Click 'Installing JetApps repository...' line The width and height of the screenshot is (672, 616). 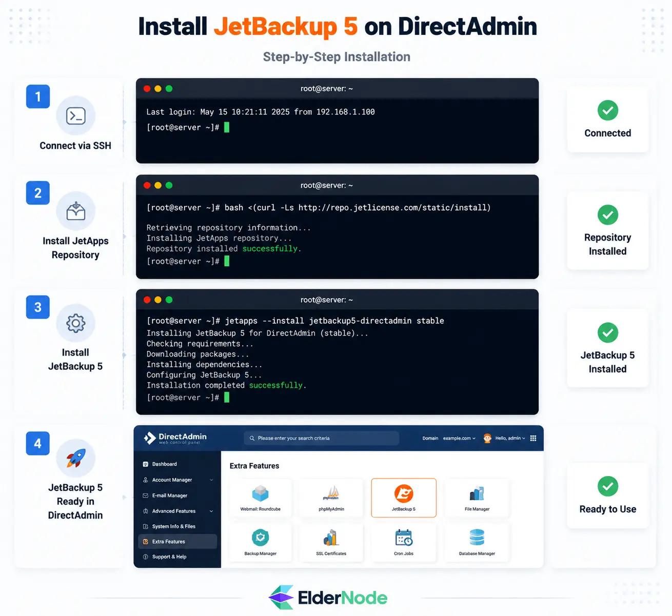(219, 238)
